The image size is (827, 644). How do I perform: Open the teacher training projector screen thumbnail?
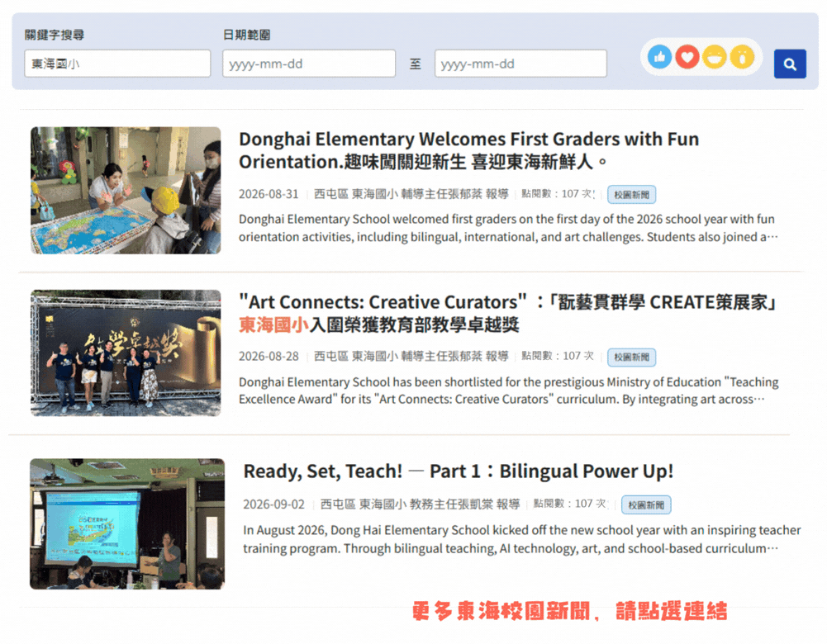pos(127,523)
